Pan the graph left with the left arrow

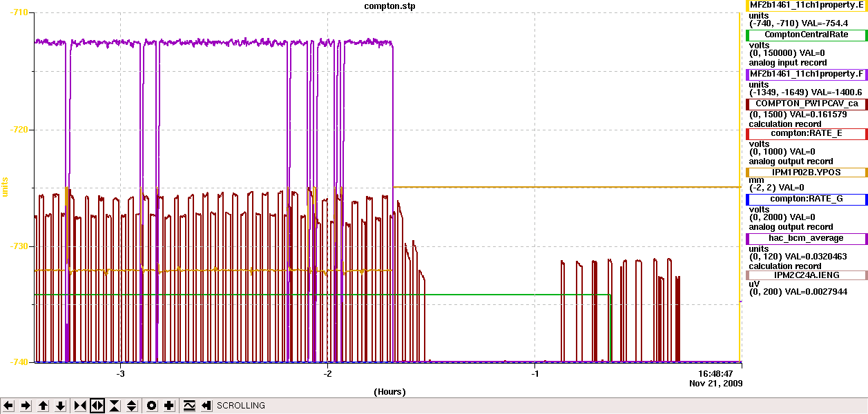click(9, 406)
